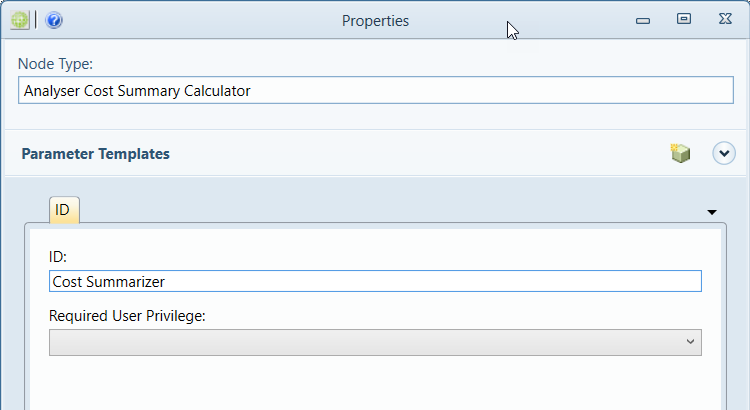Click the Node Type label
This screenshot has height=410, width=750.
55,64
